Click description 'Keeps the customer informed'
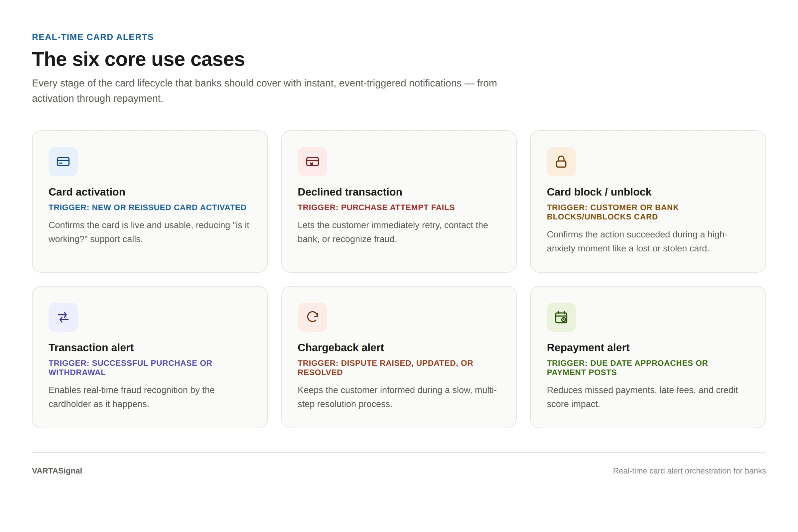This screenshot has height=532, width=798. coord(397,397)
